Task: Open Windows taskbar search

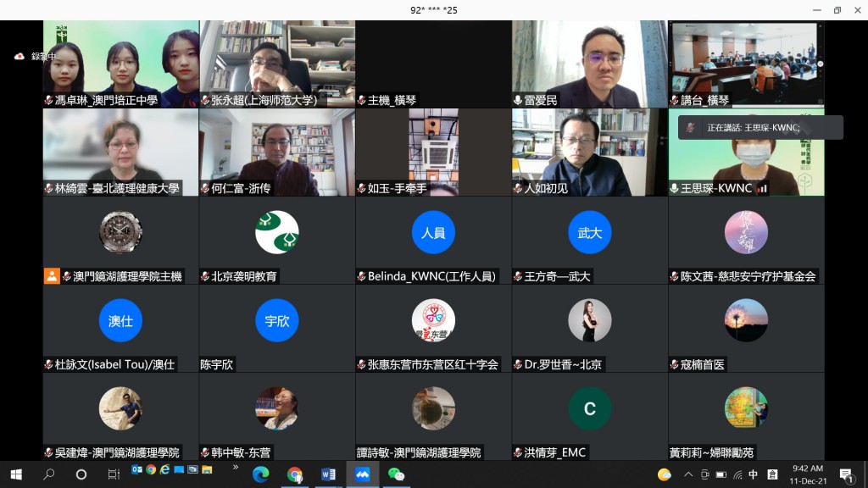Action: click(49, 474)
